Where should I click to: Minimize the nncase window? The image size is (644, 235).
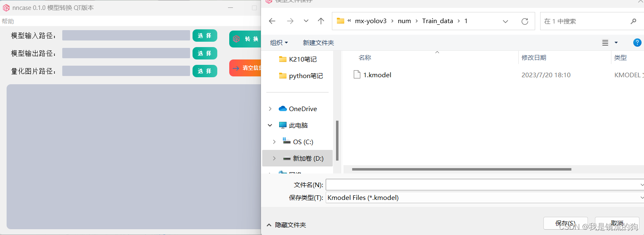point(231,7)
